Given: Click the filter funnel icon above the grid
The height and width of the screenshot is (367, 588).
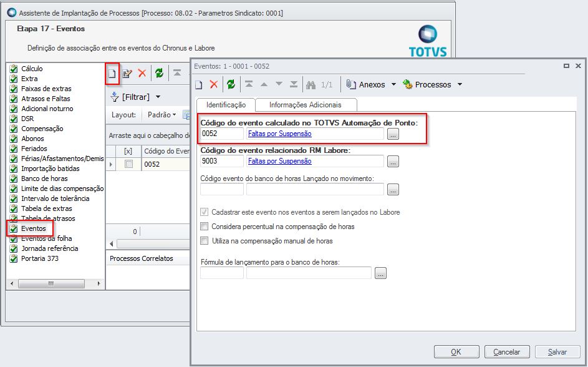Looking at the screenshot, I should (x=115, y=97).
